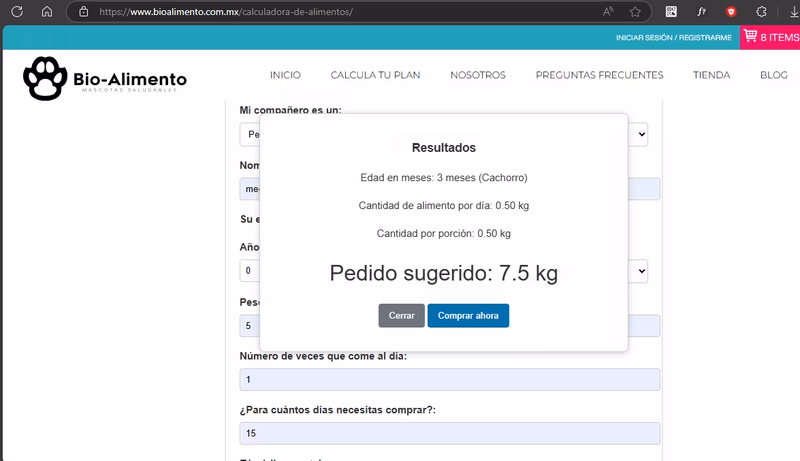Open the NOSOTROS menu item
This screenshot has height=461, width=800.
pos(478,75)
